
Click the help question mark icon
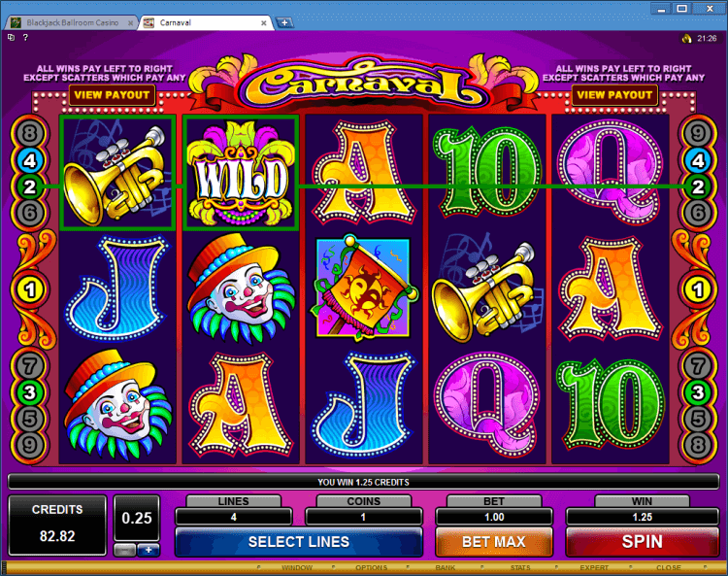click(25, 37)
